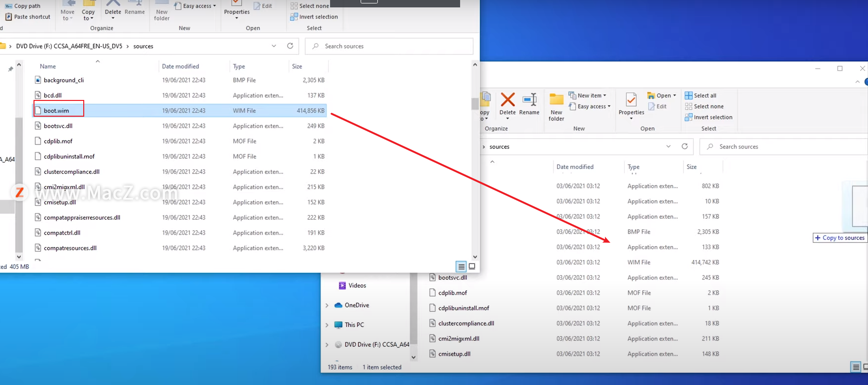
Task: Select background_cli file in front window
Action: pos(64,80)
